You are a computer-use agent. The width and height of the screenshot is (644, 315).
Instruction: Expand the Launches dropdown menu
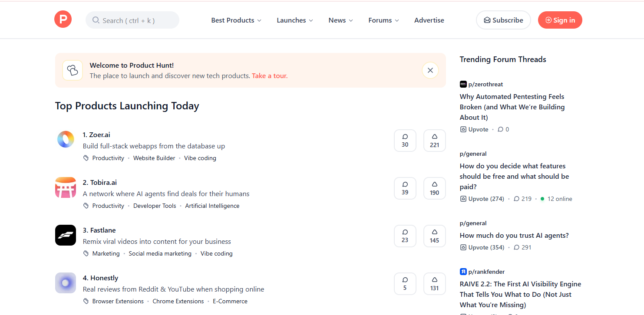tap(295, 20)
